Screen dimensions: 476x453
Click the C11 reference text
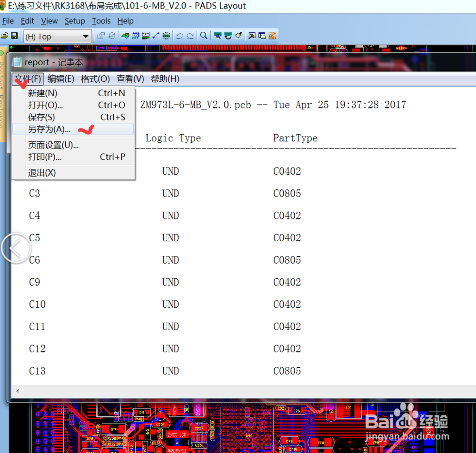point(37,326)
